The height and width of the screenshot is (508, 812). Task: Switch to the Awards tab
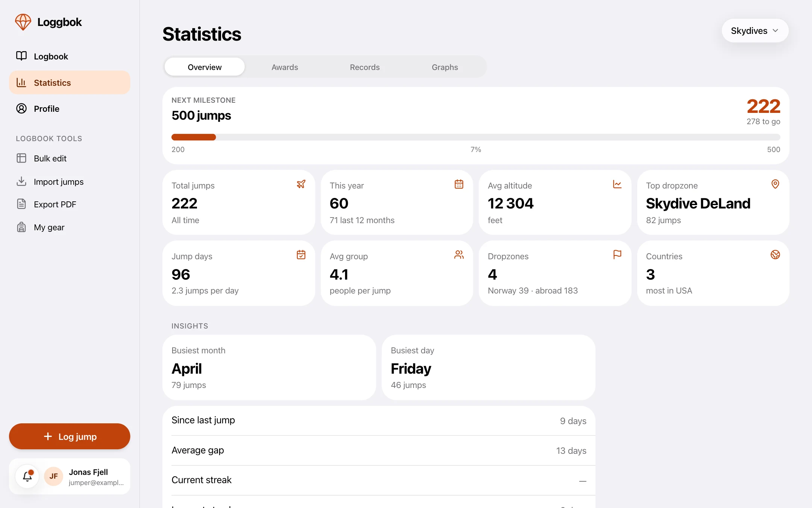(x=285, y=67)
